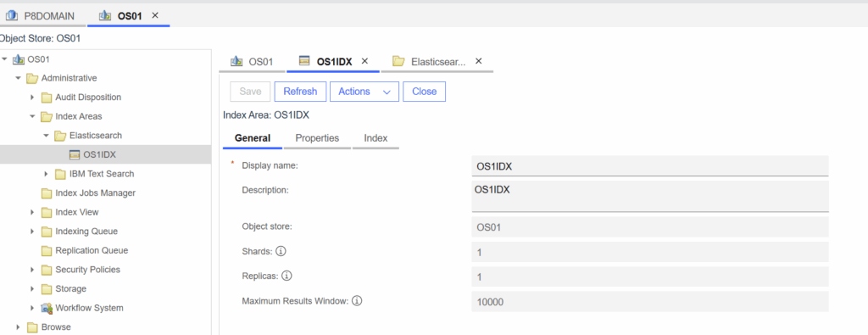Expand the Audit Disposition node
This screenshot has width=868, height=335.
pyautogui.click(x=32, y=98)
